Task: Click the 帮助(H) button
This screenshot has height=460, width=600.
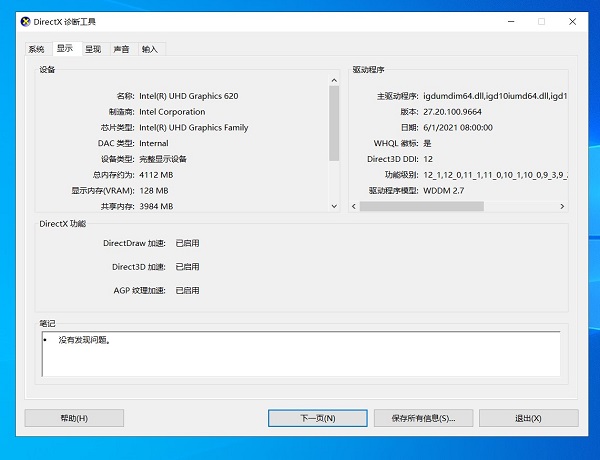Action: [74, 418]
